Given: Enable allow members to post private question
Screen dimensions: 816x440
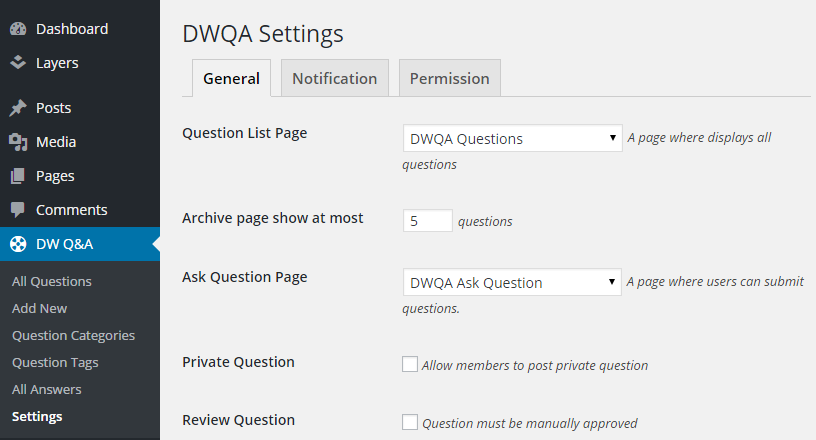Looking at the screenshot, I should pos(410,364).
